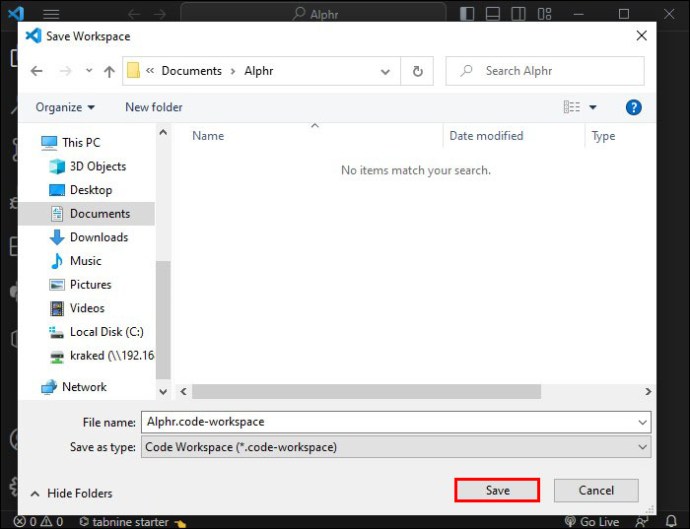690x529 pixels.
Task: Open the blue Help icon
Action: coord(633,107)
